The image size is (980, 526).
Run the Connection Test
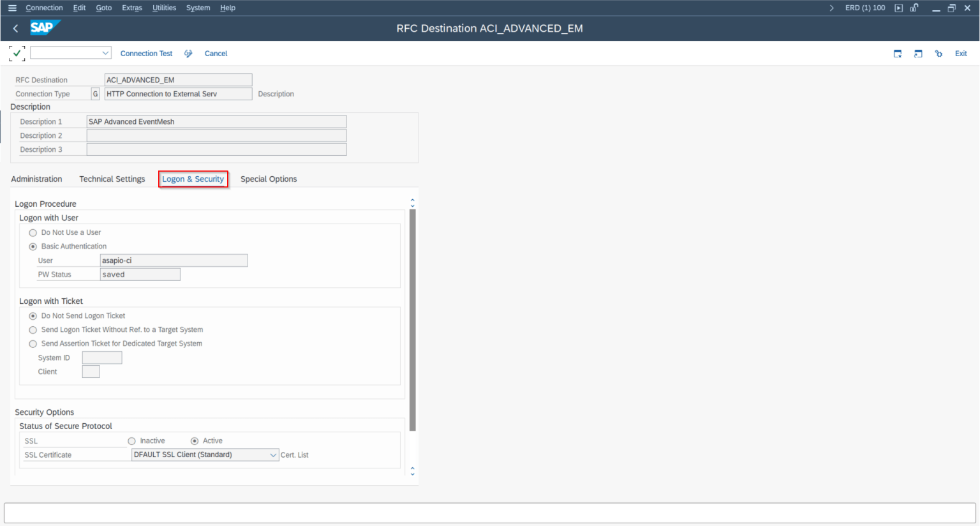[146, 53]
